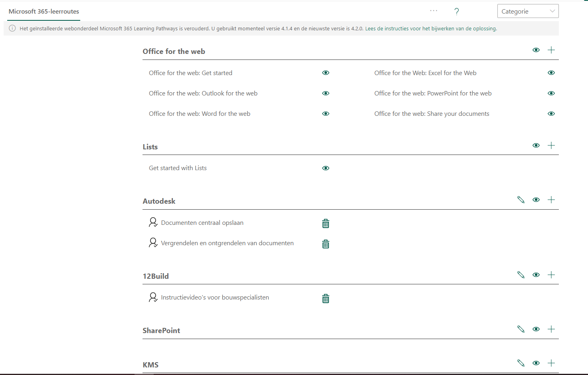Open help via the question mark icon
This screenshot has width=588, height=375.
click(457, 11)
